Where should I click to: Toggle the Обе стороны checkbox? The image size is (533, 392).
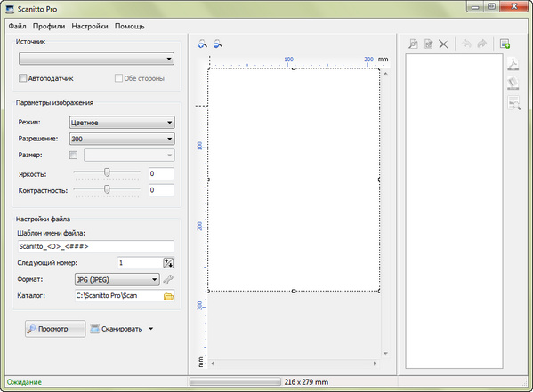click(x=118, y=78)
